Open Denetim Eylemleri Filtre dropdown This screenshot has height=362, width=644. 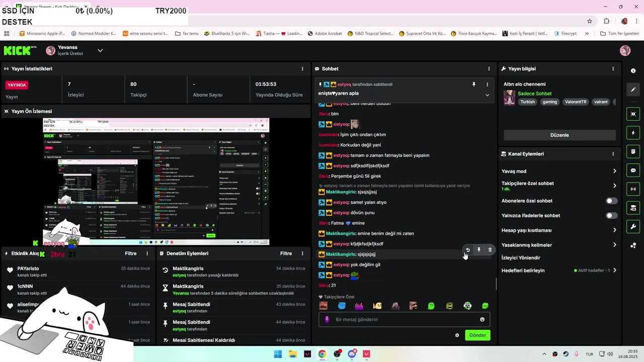286,254
